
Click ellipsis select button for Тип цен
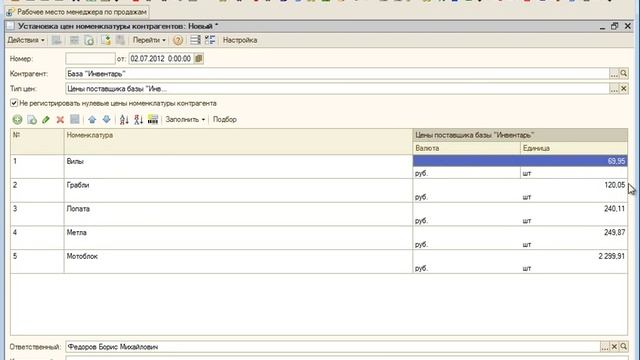tap(614, 89)
